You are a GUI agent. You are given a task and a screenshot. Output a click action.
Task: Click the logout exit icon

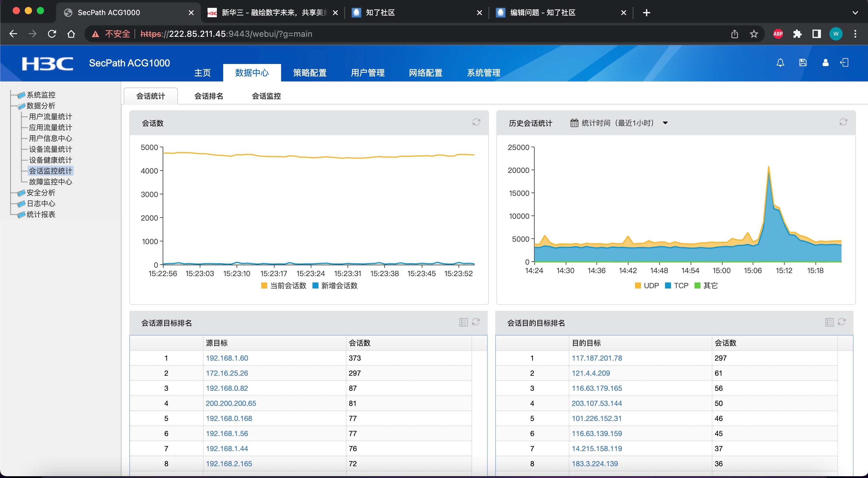pos(844,63)
